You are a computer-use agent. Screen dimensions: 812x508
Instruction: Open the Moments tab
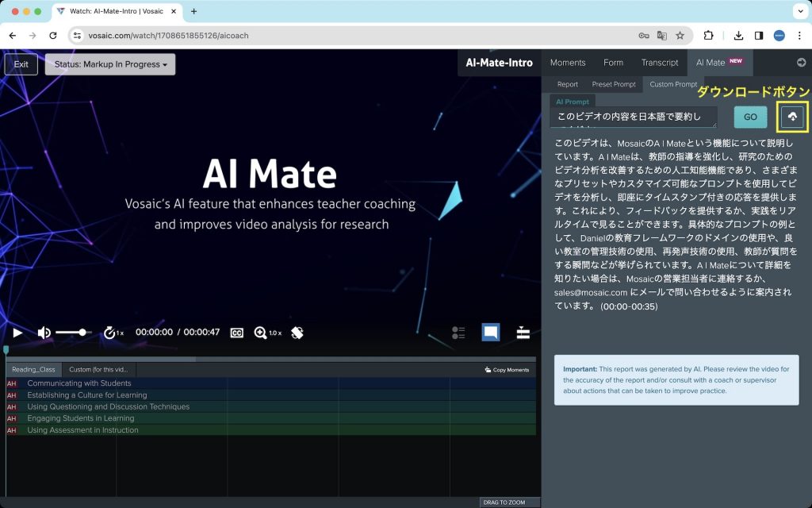(568, 63)
